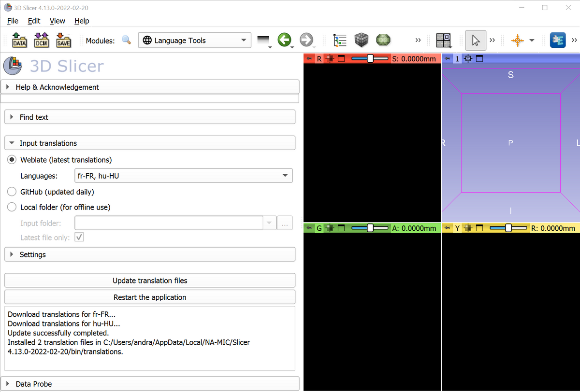Click the pin icon in Green slice view
580x392 pixels.
tap(309, 228)
